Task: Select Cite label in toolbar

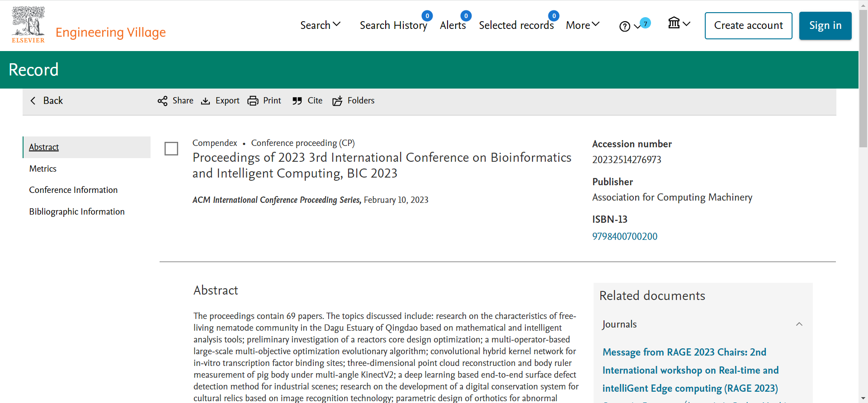Action: click(315, 101)
